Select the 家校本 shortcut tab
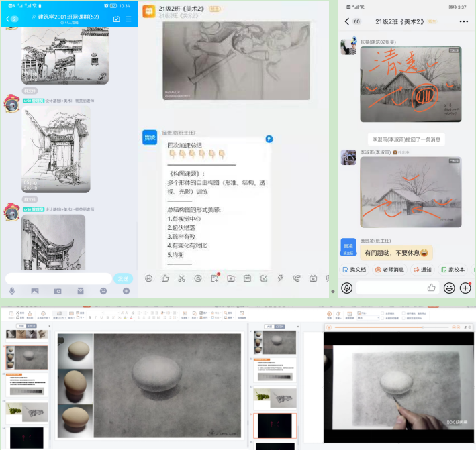The height and width of the screenshot is (450, 476). tap(453, 269)
